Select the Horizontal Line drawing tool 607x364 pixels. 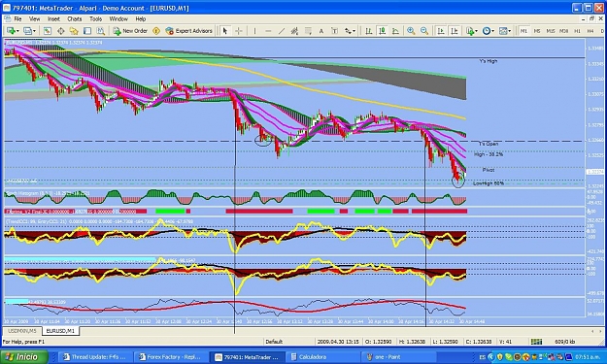point(268,31)
